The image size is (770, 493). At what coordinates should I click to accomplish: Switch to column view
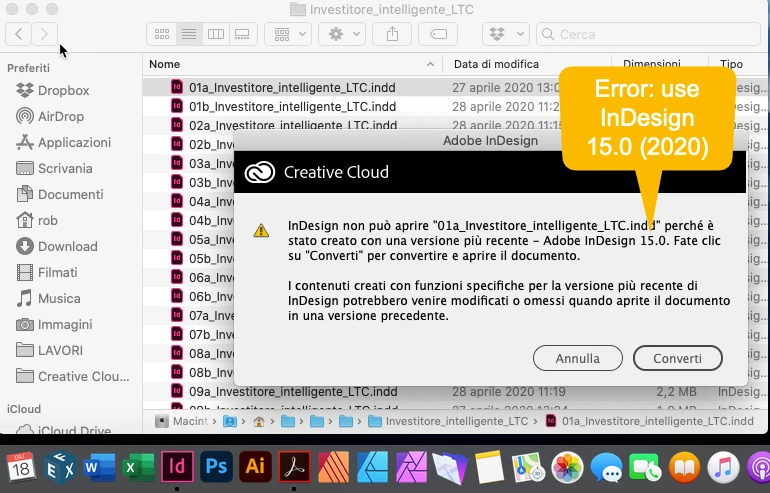pos(216,34)
